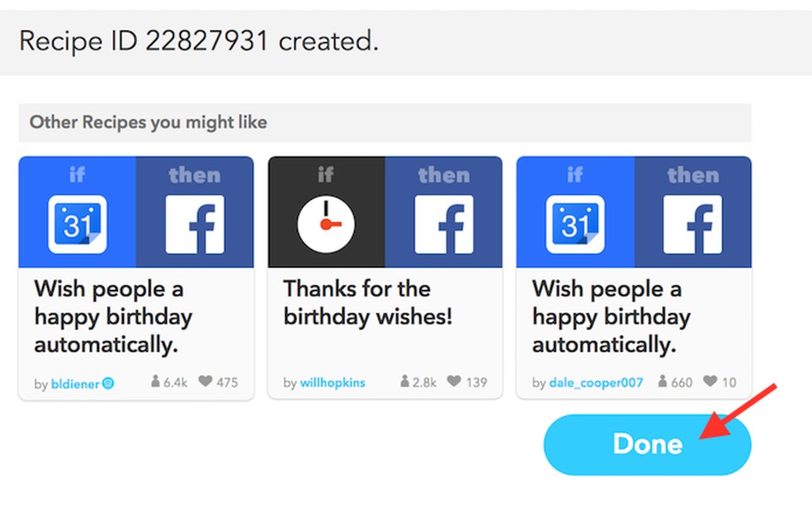This screenshot has width=812, height=526.
Task: Click the 660 users person icon
Action: coord(663,382)
